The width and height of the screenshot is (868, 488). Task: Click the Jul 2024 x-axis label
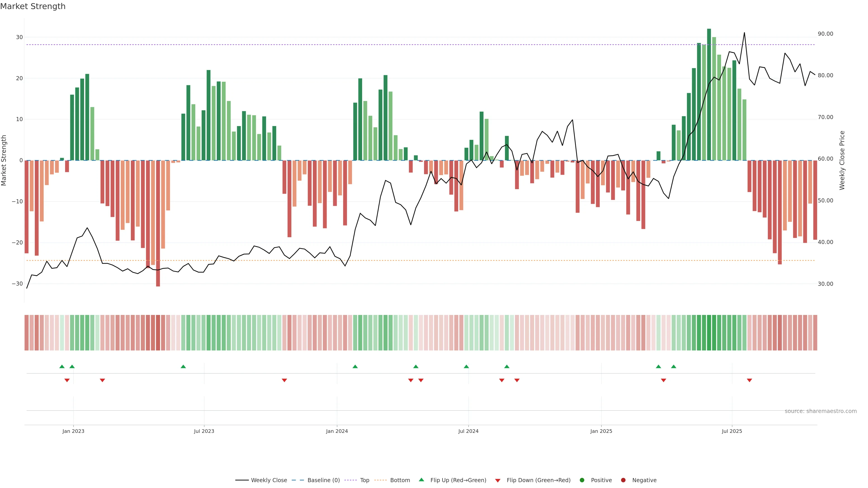tap(468, 431)
